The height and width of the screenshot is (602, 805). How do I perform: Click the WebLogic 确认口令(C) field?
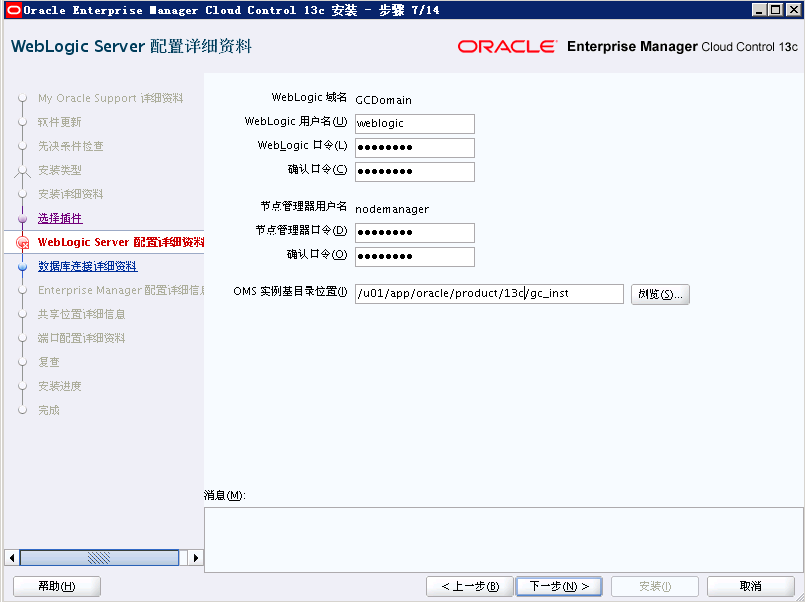[x=415, y=172]
